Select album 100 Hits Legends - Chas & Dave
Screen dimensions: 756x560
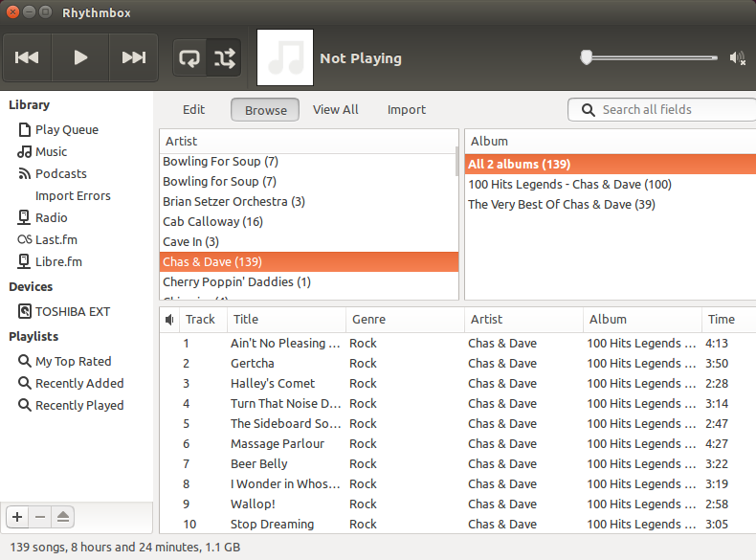pyautogui.click(x=611, y=184)
